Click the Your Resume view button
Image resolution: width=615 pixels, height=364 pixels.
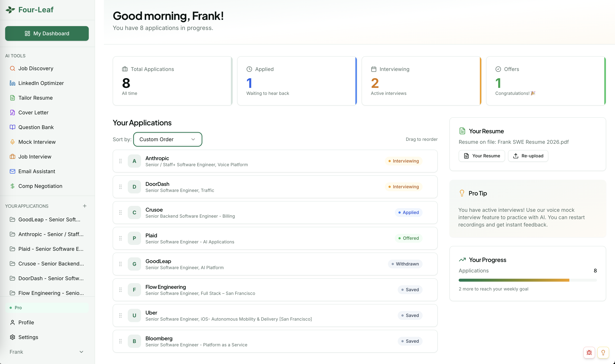[x=482, y=156]
